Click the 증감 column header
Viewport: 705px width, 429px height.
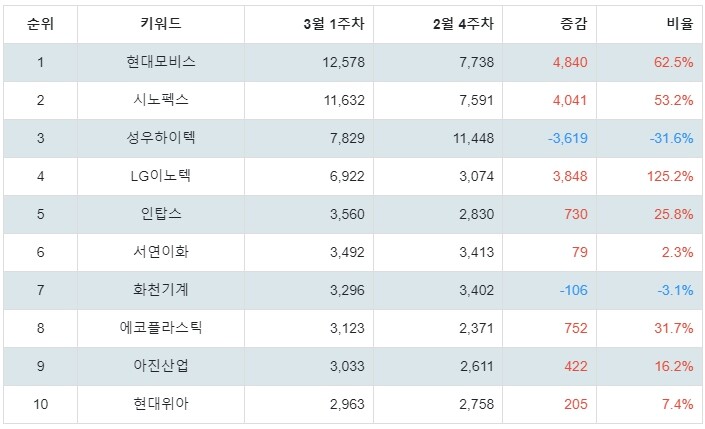click(574, 24)
